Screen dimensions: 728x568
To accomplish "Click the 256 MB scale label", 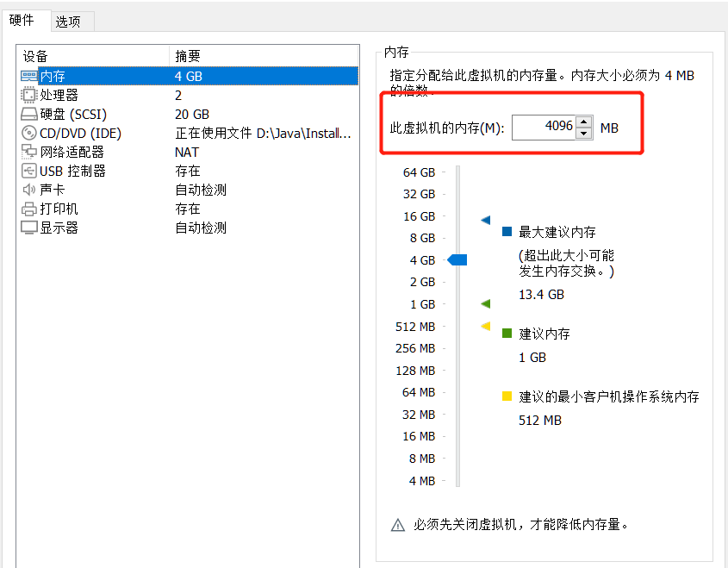I will click(x=415, y=348).
